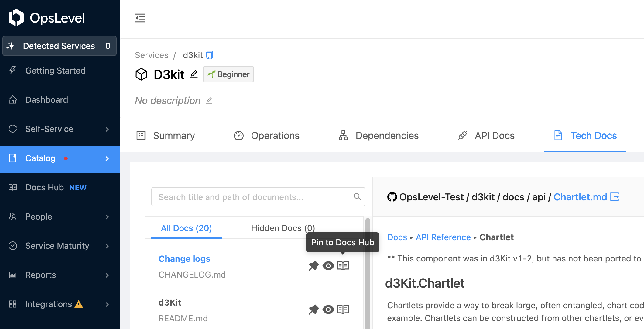Switch to the Dependencies tab
Image resolution: width=644 pixels, height=329 pixels.
(x=379, y=135)
